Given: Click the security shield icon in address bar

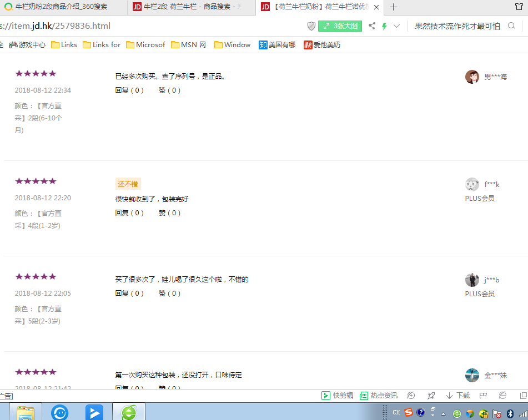Looking at the screenshot, I should 311,26.
